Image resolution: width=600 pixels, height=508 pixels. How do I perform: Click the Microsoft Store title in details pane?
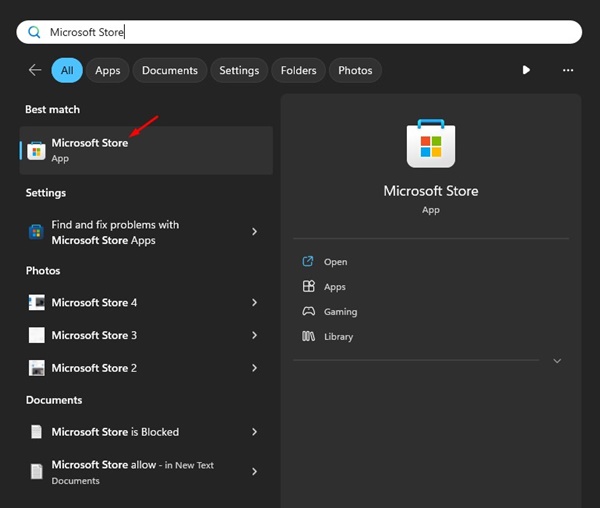click(431, 191)
